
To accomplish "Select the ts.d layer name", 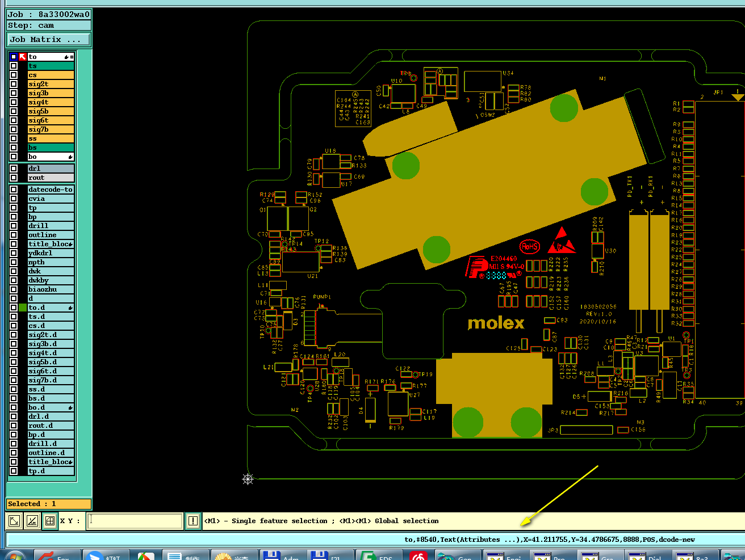I will tap(51, 317).
